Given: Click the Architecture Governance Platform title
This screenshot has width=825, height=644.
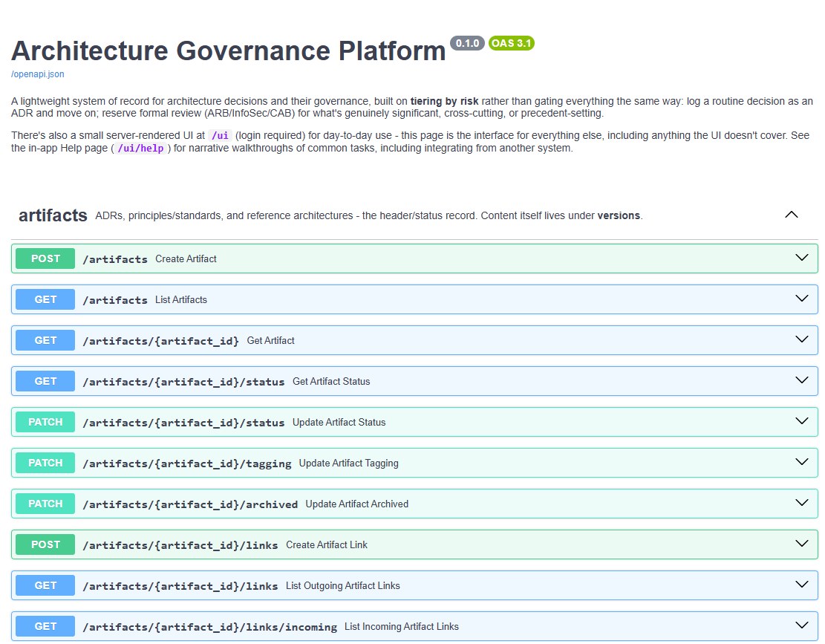Looking at the screenshot, I should coord(229,51).
